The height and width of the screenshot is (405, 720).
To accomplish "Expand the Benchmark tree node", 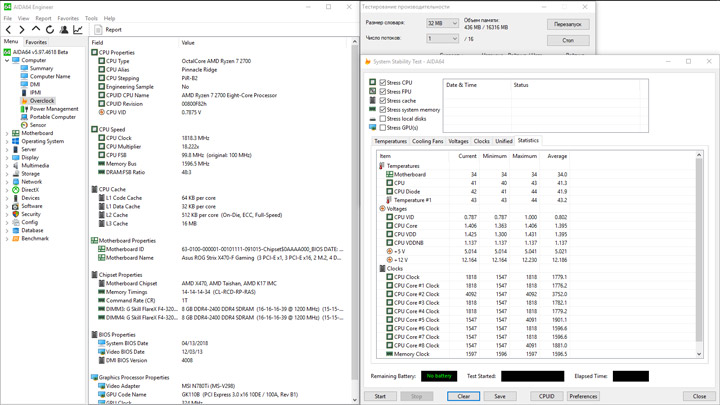I will click(x=7, y=239).
